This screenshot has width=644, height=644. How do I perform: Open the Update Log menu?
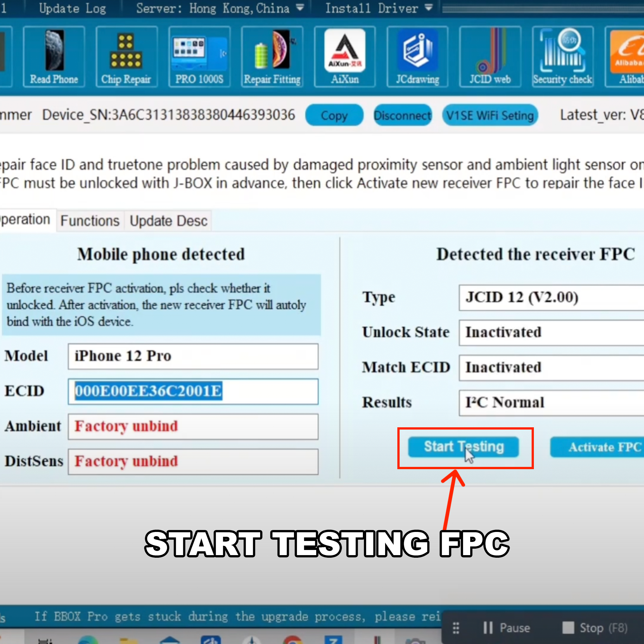72,8
